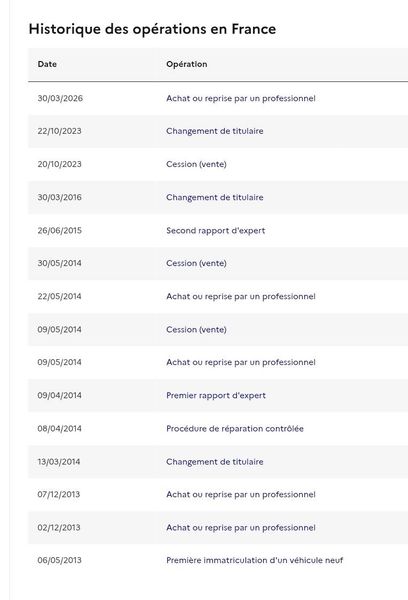Click the Historique des opérations en France heading
The width and height of the screenshot is (408, 600).
pos(152,29)
